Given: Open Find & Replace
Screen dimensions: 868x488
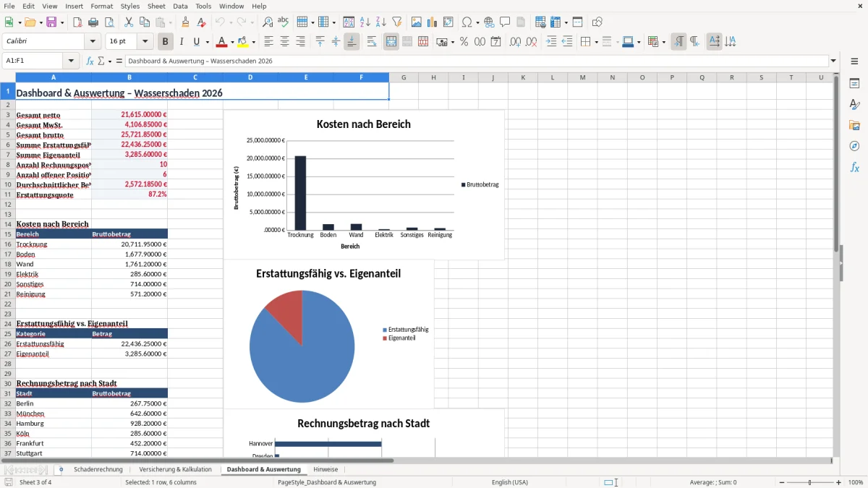Looking at the screenshot, I should click(268, 22).
